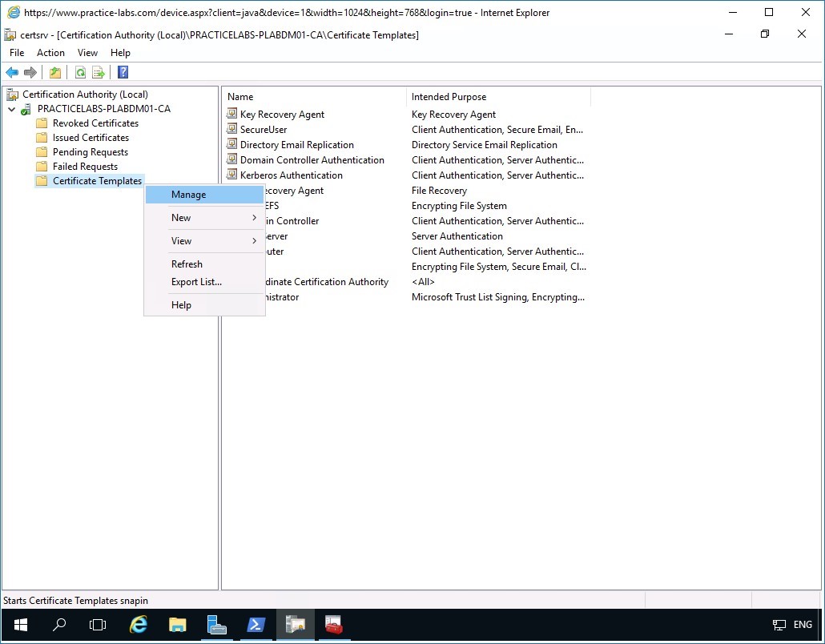The width and height of the screenshot is (825, 644).
Task: Open the File menu
Action: pyautogui.click(x=17, y=53)
